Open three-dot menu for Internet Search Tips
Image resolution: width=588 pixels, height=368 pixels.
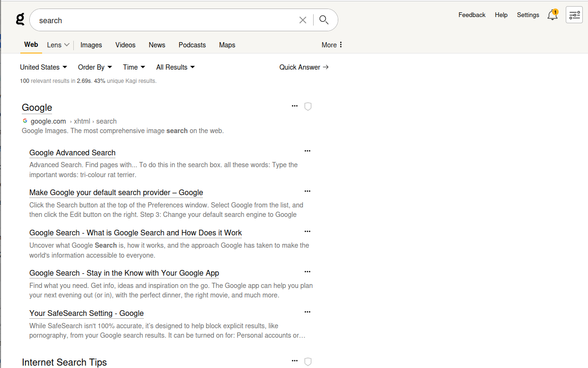tap(295, 361)
